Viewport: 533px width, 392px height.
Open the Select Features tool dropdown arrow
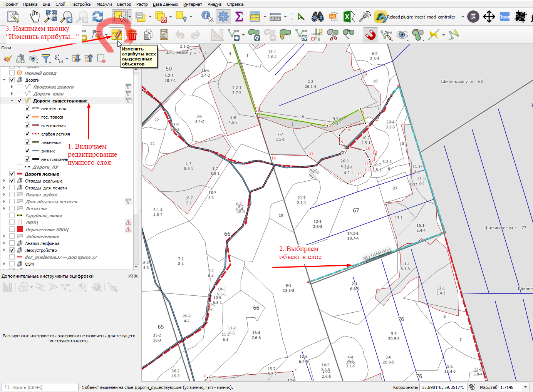tap(130, 17)
